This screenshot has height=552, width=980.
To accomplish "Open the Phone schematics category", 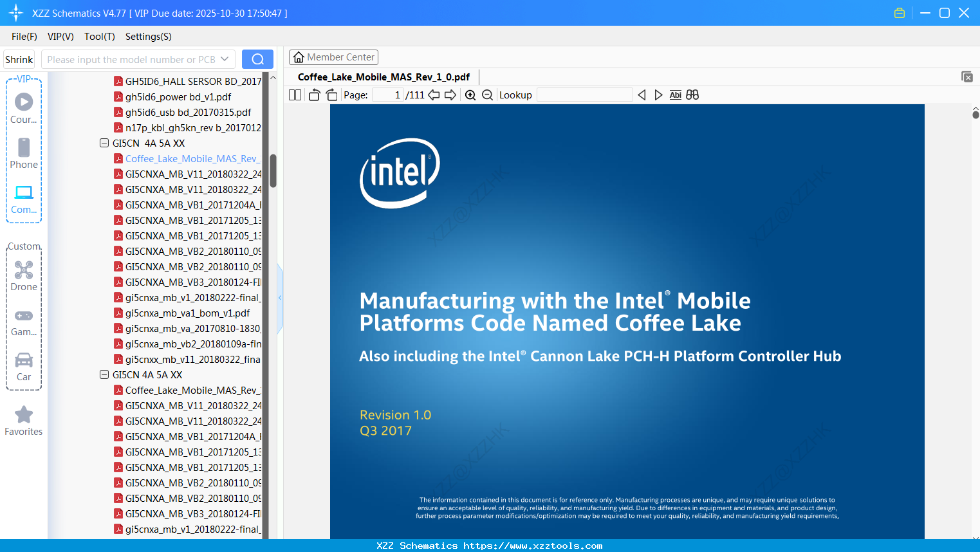I will (24, 153).
